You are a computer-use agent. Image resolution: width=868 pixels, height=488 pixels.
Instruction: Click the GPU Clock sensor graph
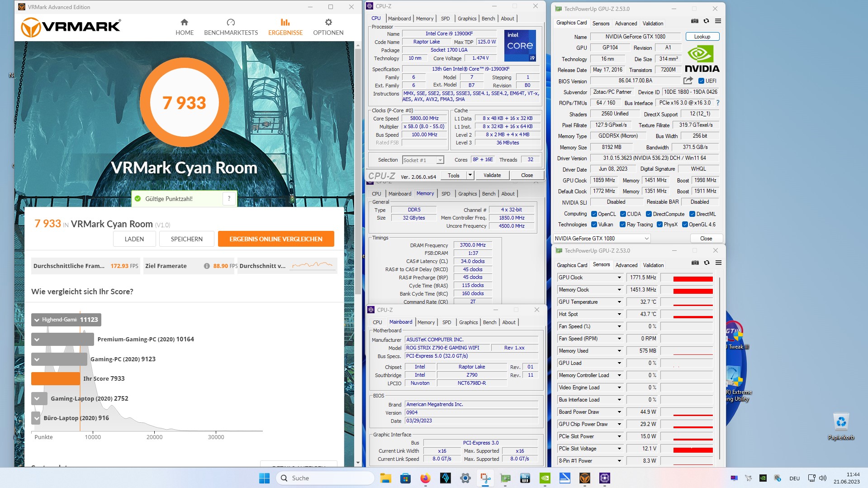pyautogui.click(x=687, y=277)
